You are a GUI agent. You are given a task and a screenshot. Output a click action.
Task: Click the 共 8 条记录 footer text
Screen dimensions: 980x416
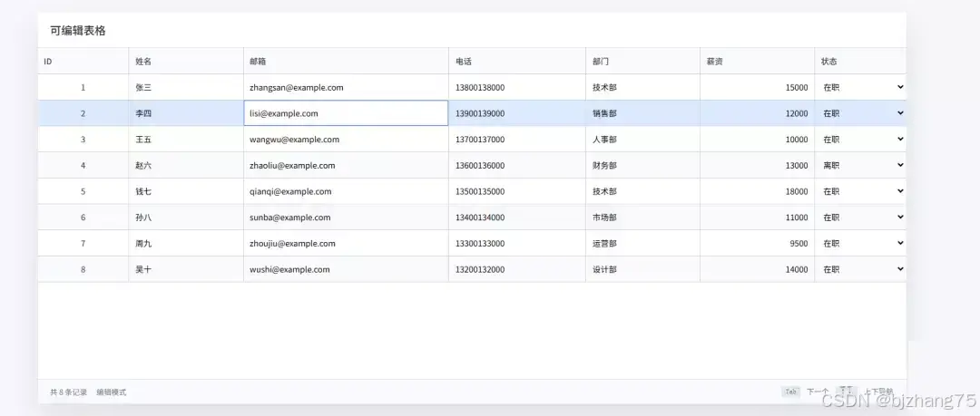[69, 392]
